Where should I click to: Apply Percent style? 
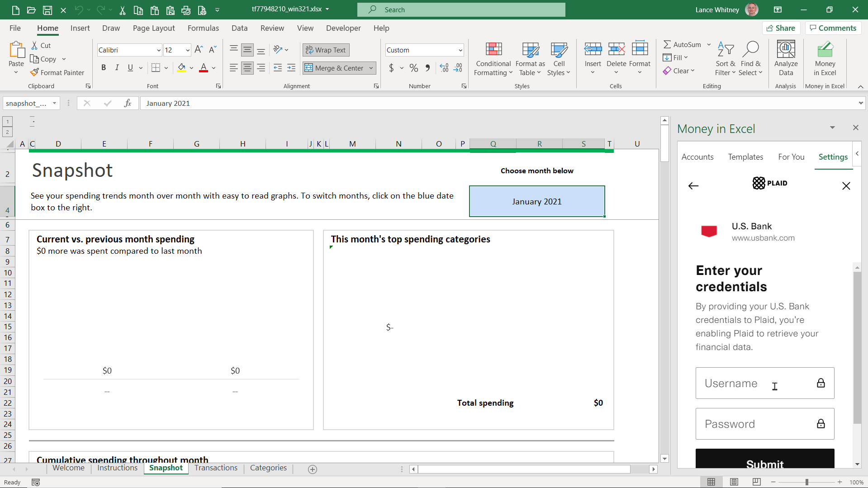pyautogui.click(x=413, y=68)
